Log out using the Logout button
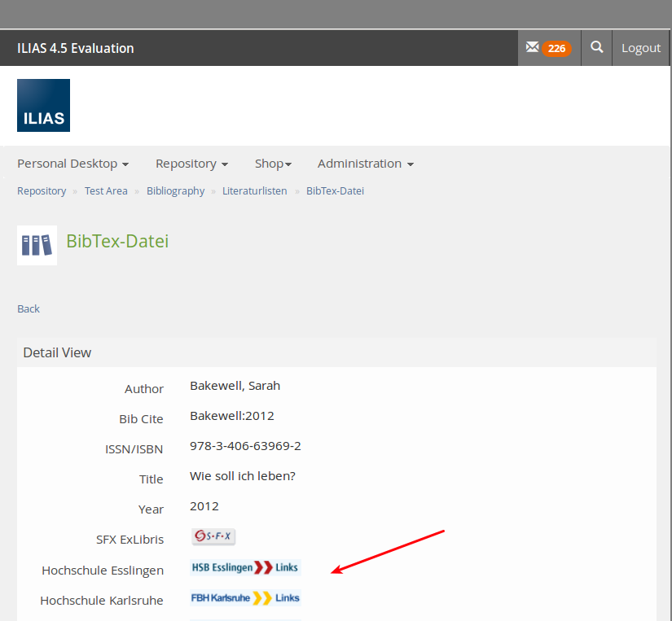672x621 pixels. click(641, 48)
